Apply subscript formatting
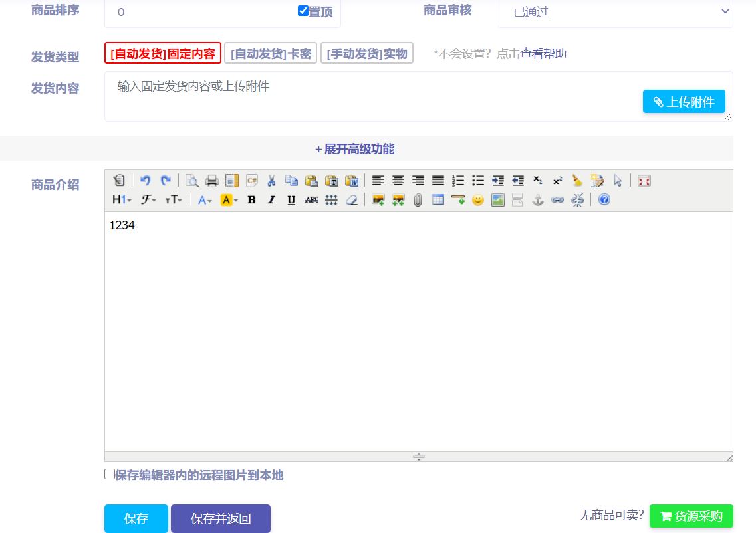756x533 pixels. click(x=538, y=181)
